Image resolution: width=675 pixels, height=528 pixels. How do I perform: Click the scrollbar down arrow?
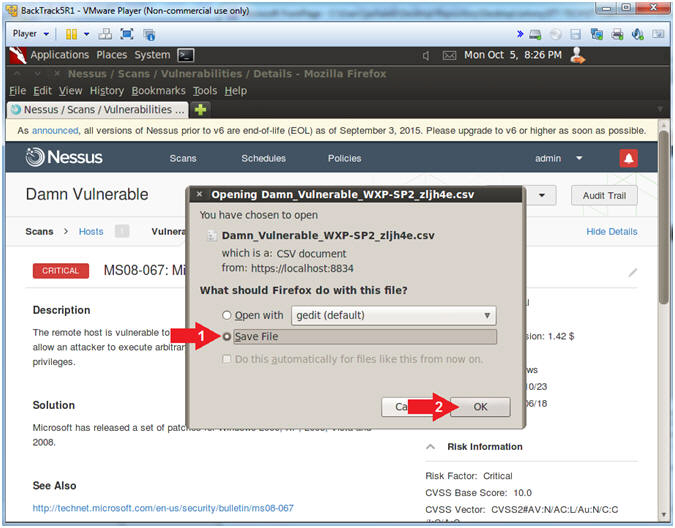664,516
